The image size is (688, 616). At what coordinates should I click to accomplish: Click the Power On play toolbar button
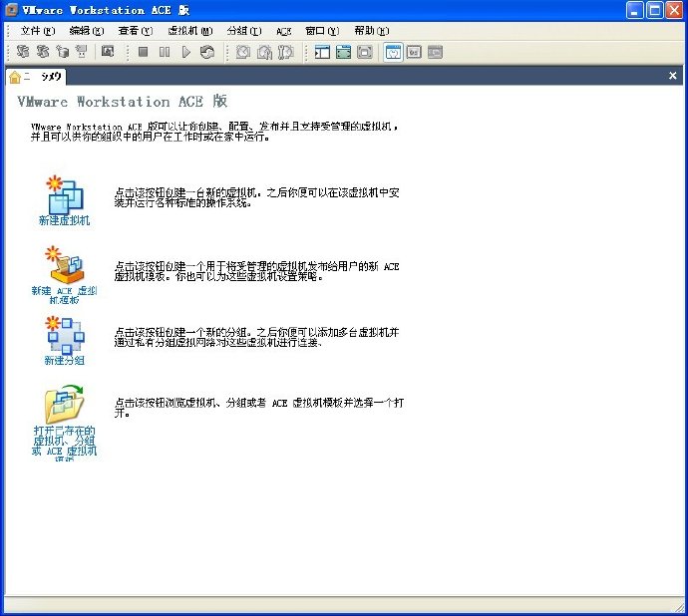pos(186,52)
